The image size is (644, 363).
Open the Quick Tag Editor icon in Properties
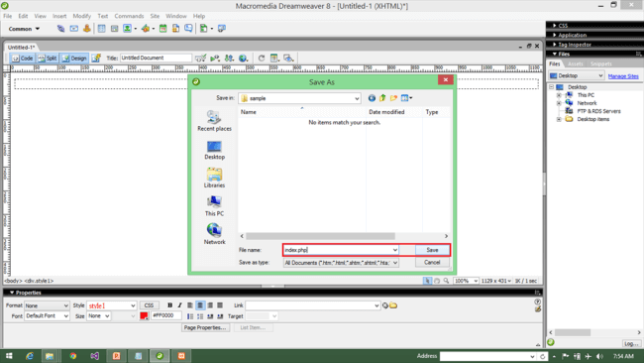(538, 309)
